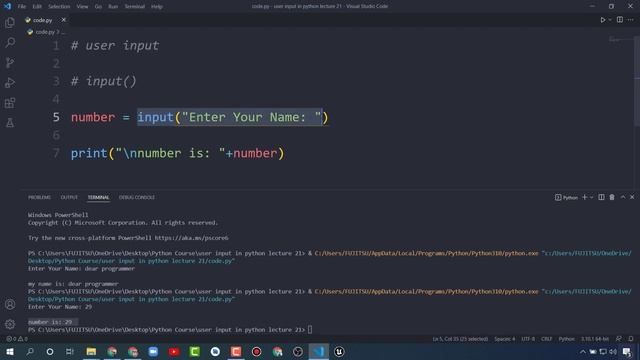
Task: Change file encoding via UTF-8 status
Action: click(x=528, y=339)
